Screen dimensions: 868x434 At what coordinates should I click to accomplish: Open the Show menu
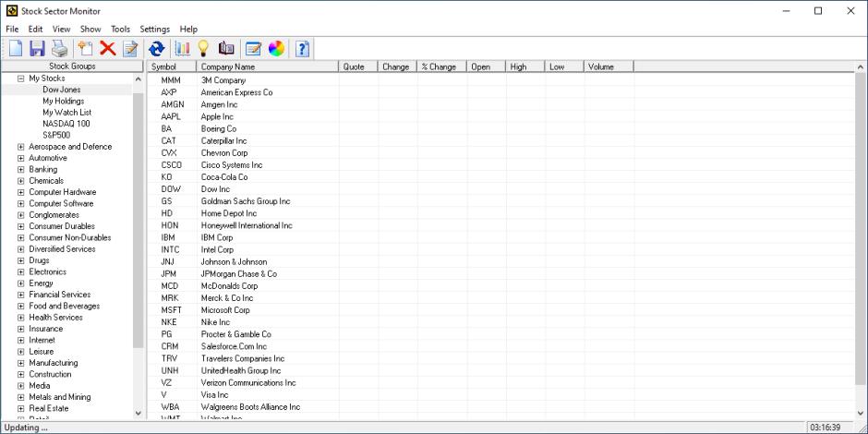pyautogui.click(x=90, y=30)
